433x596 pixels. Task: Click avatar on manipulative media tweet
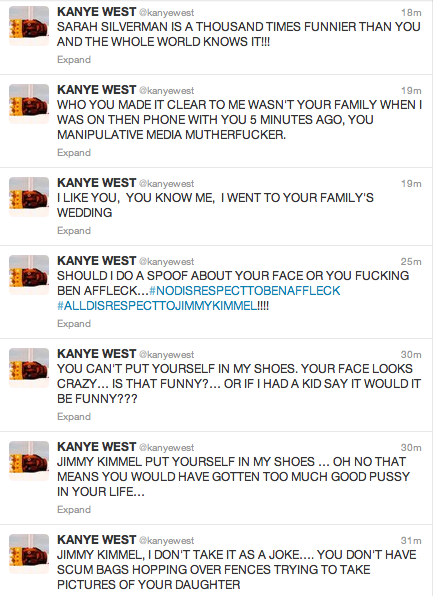pyautogui.click(x=29, y=104)
